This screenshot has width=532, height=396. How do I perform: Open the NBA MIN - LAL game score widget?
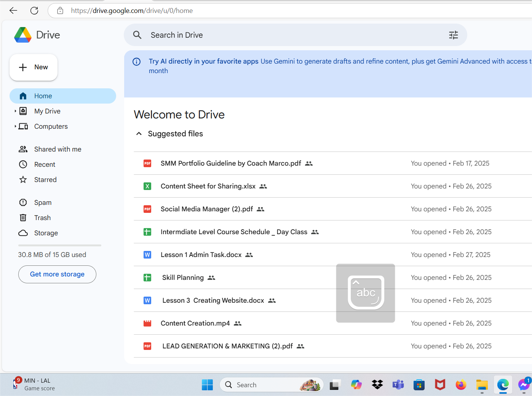34,385
